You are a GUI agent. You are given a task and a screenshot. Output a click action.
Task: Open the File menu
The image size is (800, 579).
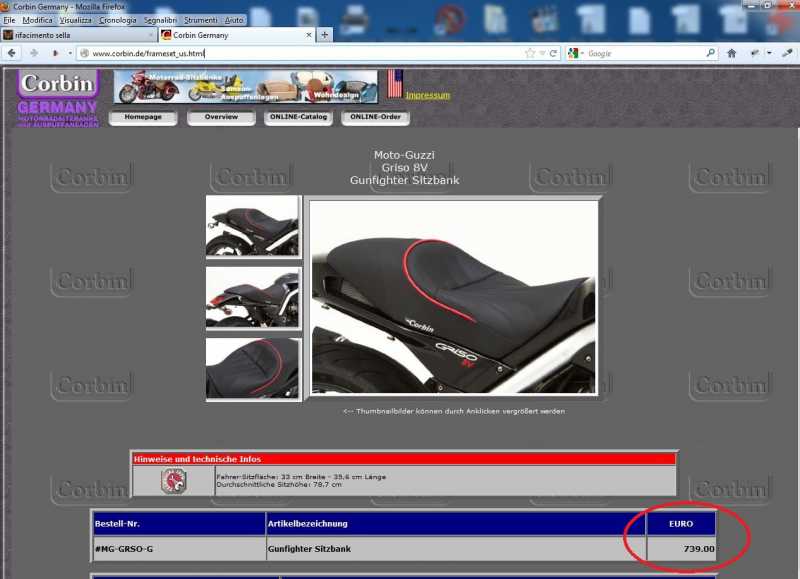coord(10,20)
